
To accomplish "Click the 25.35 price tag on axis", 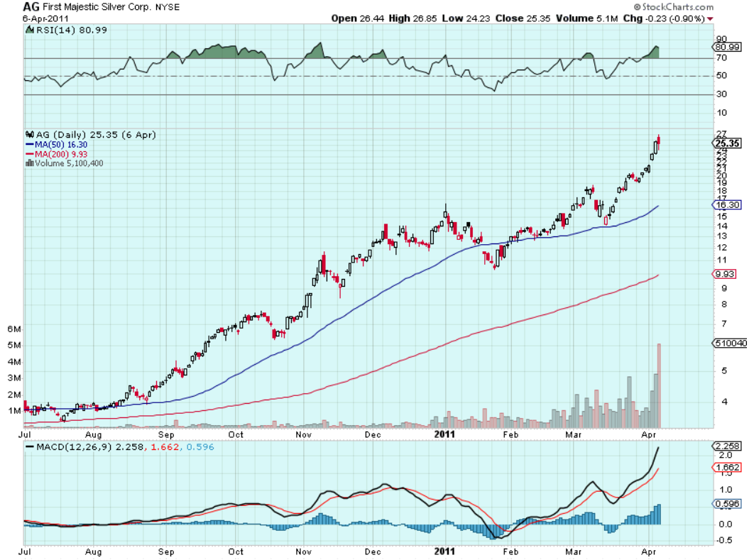I will 726,143.
